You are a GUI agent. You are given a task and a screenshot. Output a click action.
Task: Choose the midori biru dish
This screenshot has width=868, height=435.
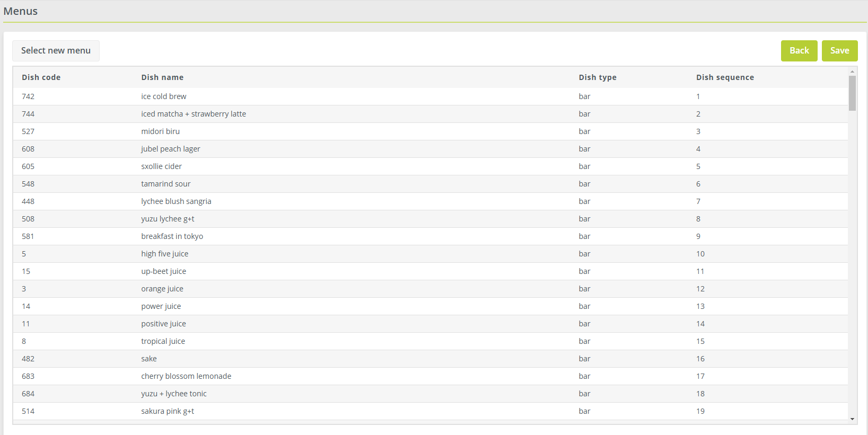pos(160,131)
